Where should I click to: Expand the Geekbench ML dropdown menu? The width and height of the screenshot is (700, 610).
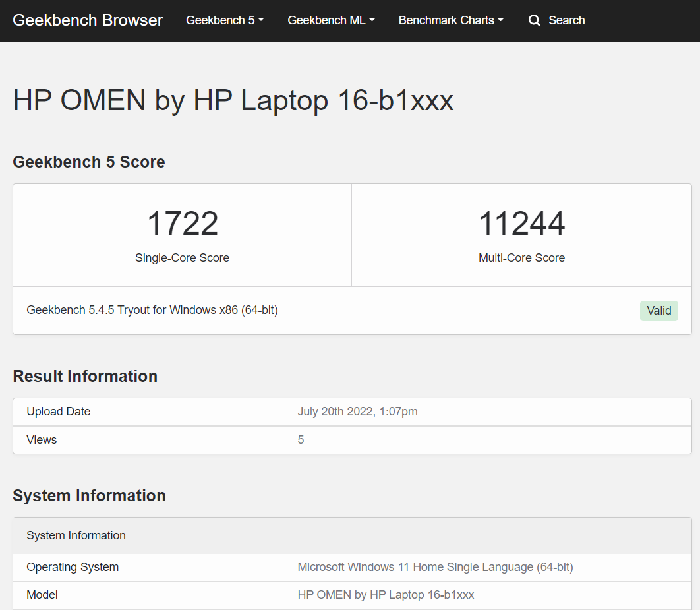[x=332, y=20]
